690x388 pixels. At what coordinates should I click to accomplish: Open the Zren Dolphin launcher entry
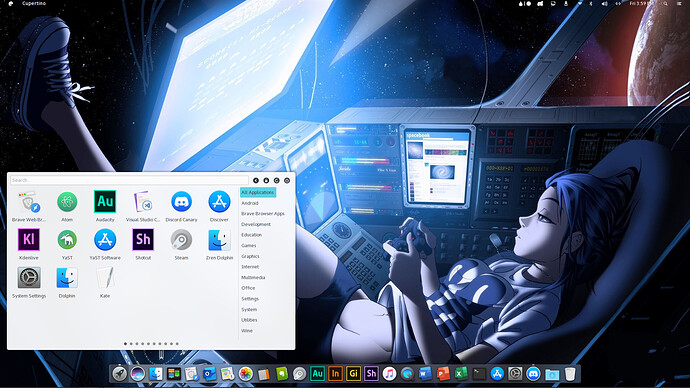pos(219,244)
